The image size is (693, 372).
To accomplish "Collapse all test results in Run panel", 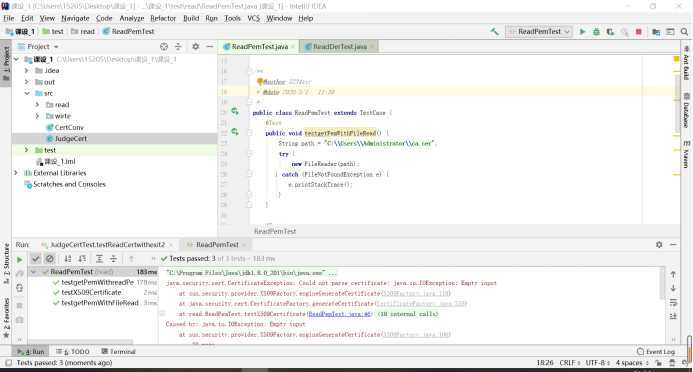I will click(114, 259).
